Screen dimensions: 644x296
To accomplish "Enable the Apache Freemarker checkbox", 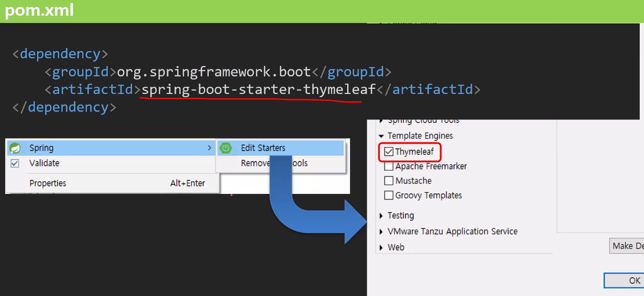I will click(388, 166).
